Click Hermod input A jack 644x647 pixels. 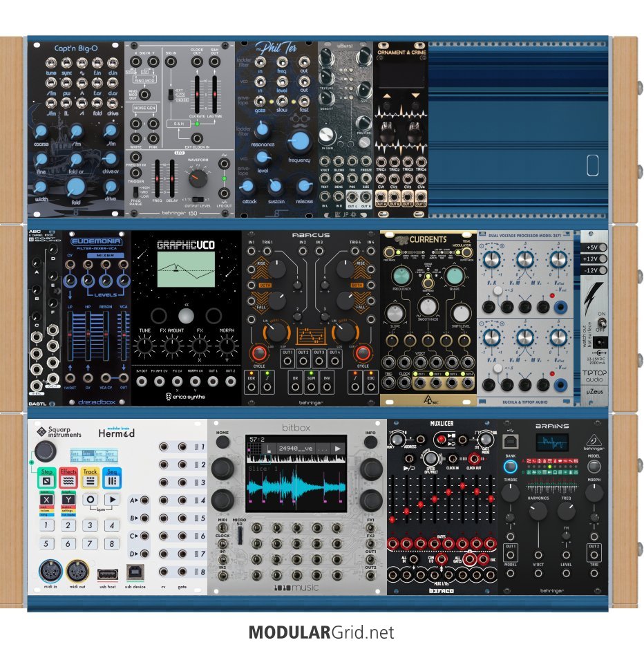[x=144, y=500]
